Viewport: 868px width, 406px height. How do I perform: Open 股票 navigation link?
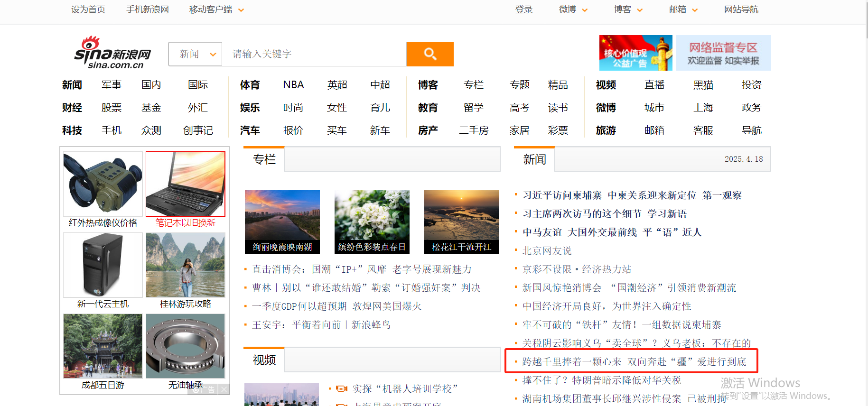(112, 108)
